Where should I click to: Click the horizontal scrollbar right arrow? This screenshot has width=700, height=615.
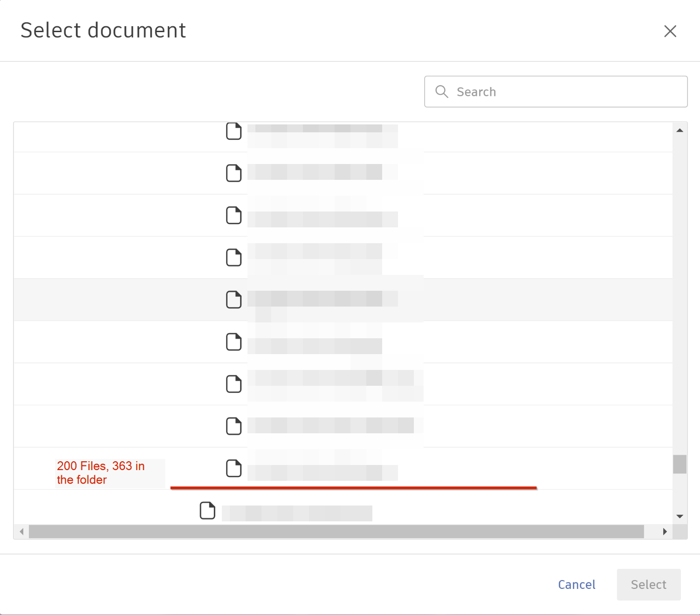pos(665,532)
